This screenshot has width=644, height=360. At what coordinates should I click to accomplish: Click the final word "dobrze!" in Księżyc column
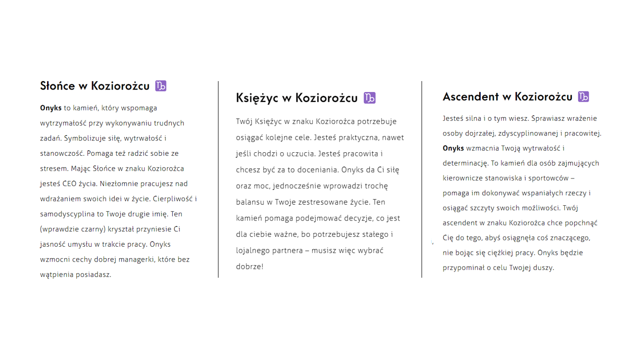(x=249, y=267)
